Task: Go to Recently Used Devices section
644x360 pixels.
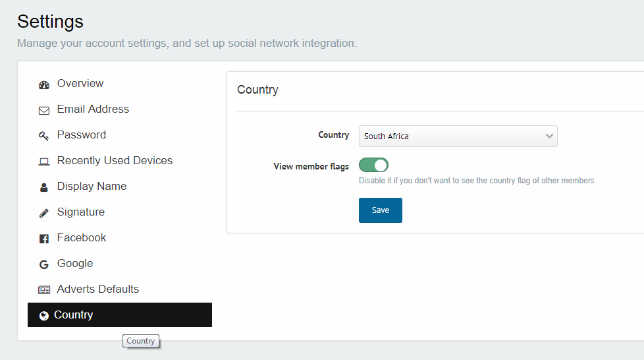Action: tap(115, 160)
